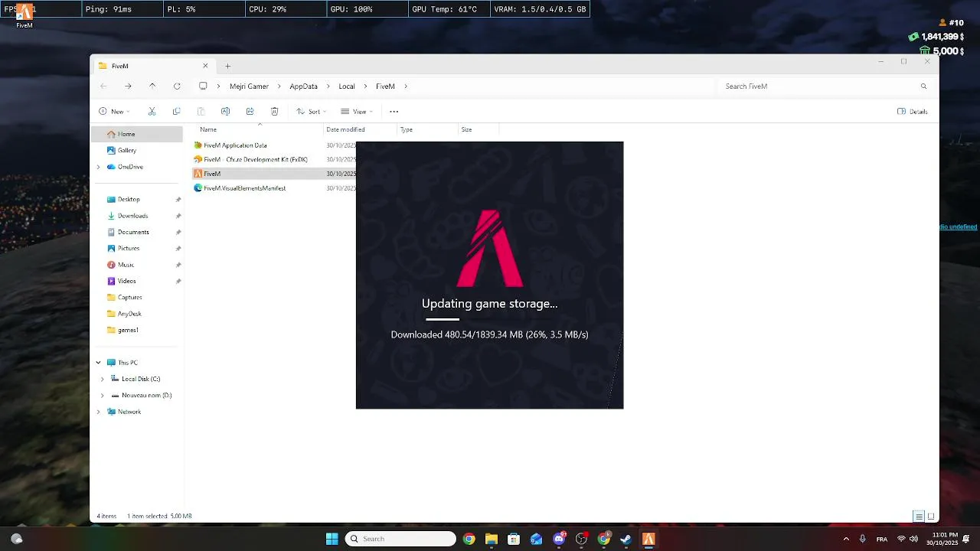Sort by the Type column header
The image size is (980, 551).
407,129
